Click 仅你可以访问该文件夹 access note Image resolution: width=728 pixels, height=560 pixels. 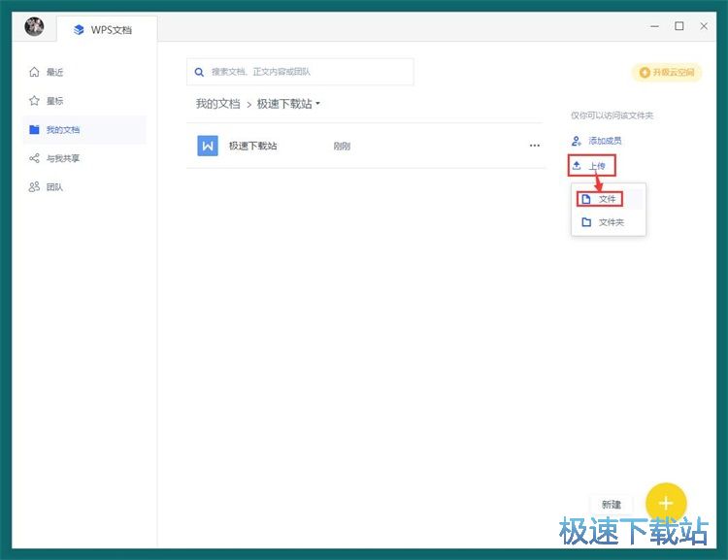click(x=612, y=115)
